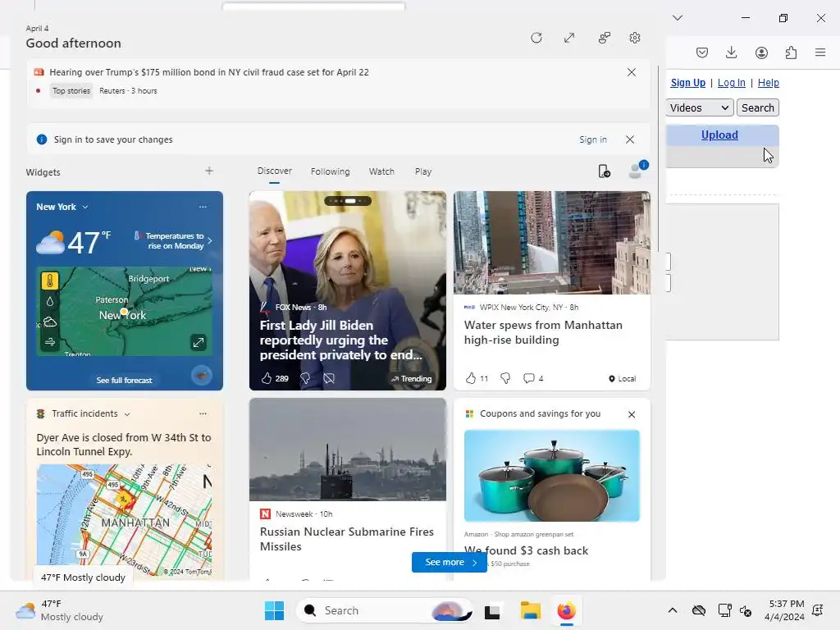Viewport: 840px width, 630px height.
Task: Click Log In link in browser
Action: pos(731,83)
